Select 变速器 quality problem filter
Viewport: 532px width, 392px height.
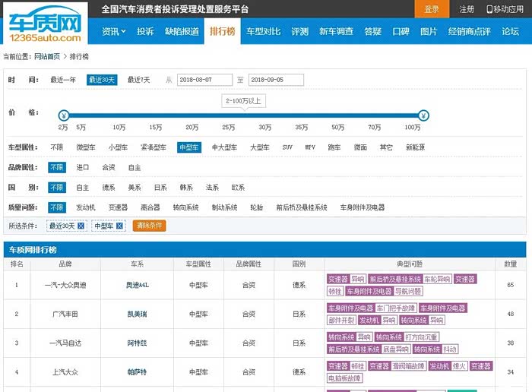point(118,207)
